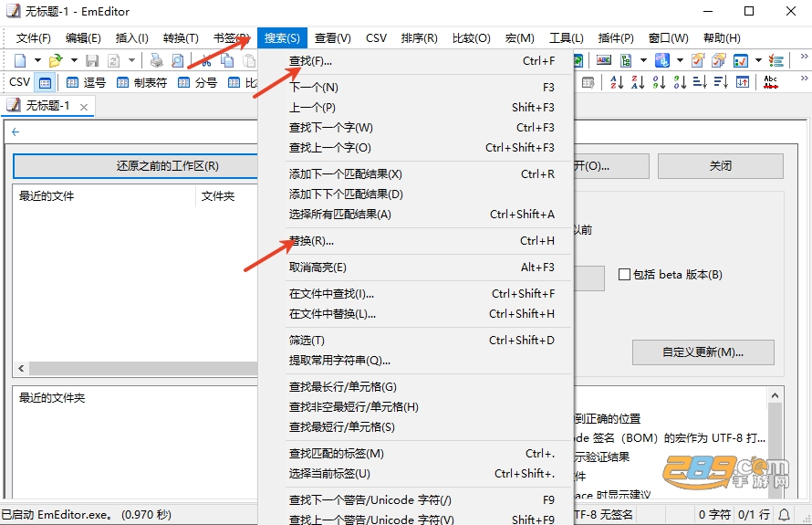This screenshot has height=525, width=812.
Task: Open all configurations properties icon
Action: pyautogui.click(x=719, y=60)
